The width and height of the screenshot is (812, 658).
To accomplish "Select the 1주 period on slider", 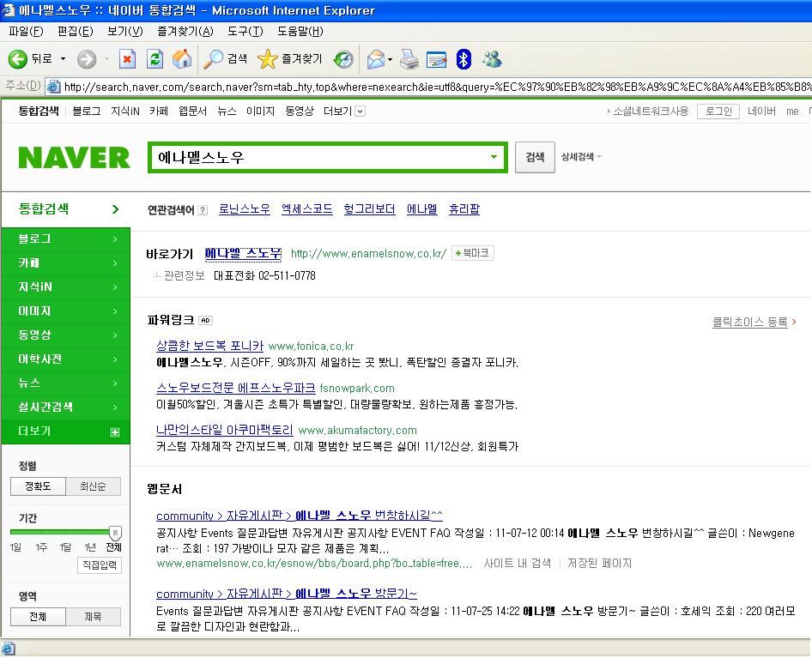I will click(x=41, y=547).
